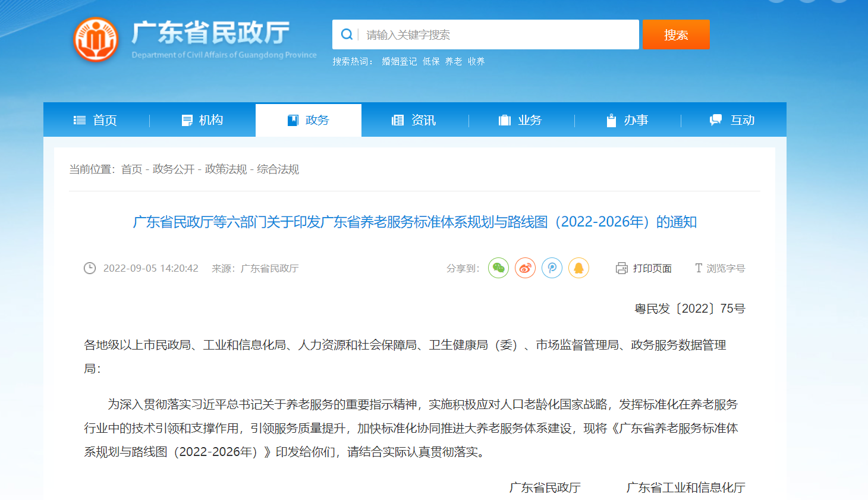The height and width of the screenshot is (500, 868).
Task: Click document number 粤民发〔2022〕75号
Action: pyautogui.click(x=690, y=309)
